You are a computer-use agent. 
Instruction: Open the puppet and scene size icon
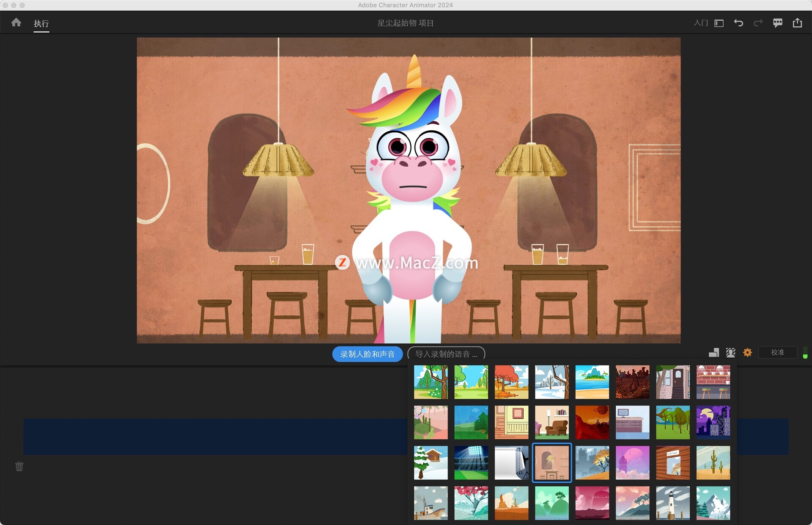coord(714,353)
